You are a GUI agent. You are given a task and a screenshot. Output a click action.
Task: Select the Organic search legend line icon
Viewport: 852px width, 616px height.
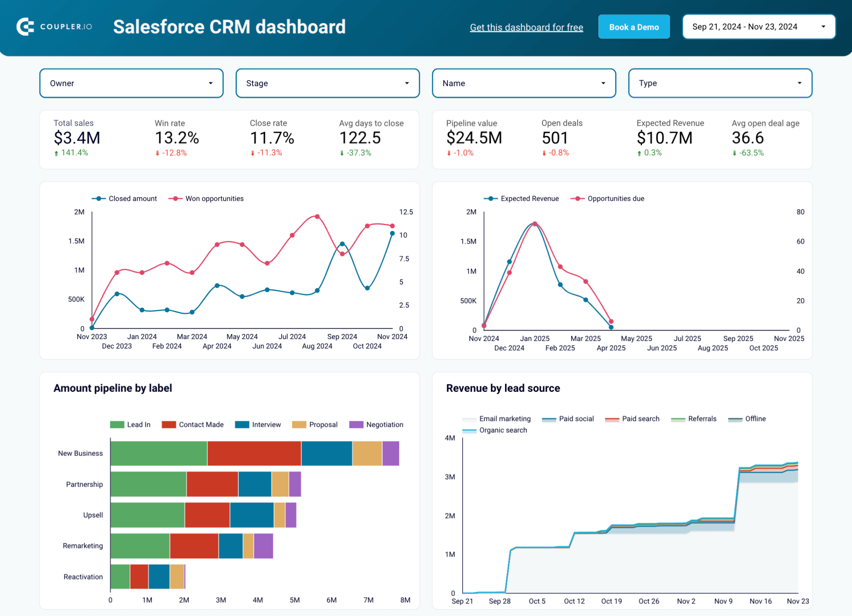pos(469,430)
